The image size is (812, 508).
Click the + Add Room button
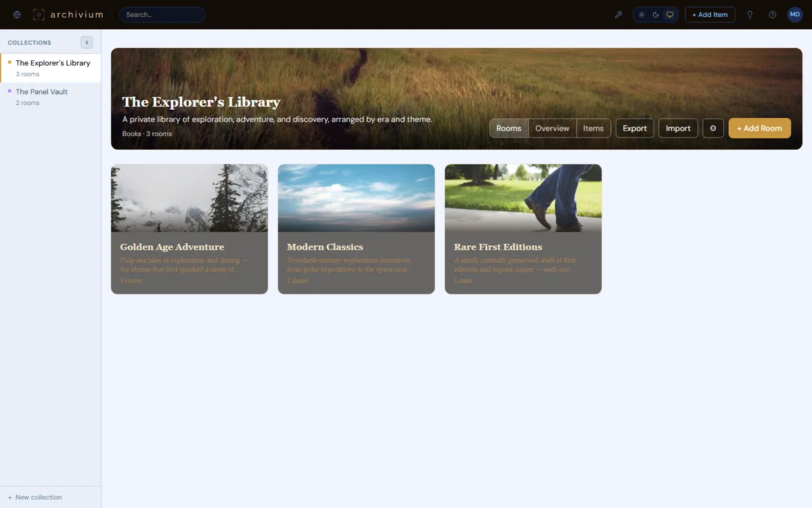click(x=759, y=128)
